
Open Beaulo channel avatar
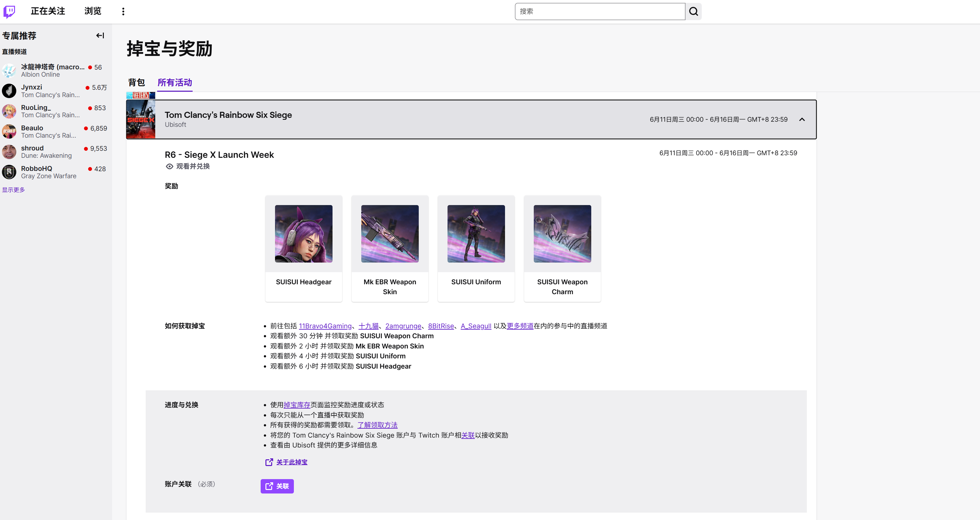[9, 131]
